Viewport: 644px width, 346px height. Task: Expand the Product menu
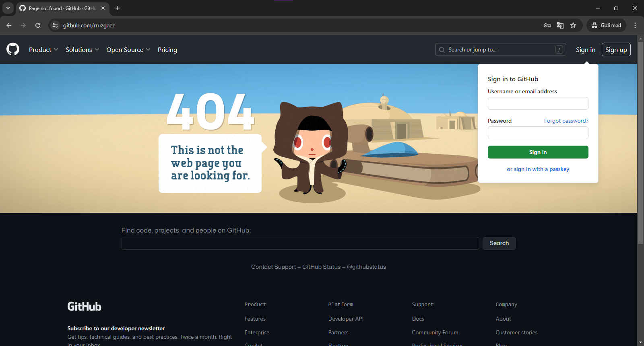coord(43,49)
